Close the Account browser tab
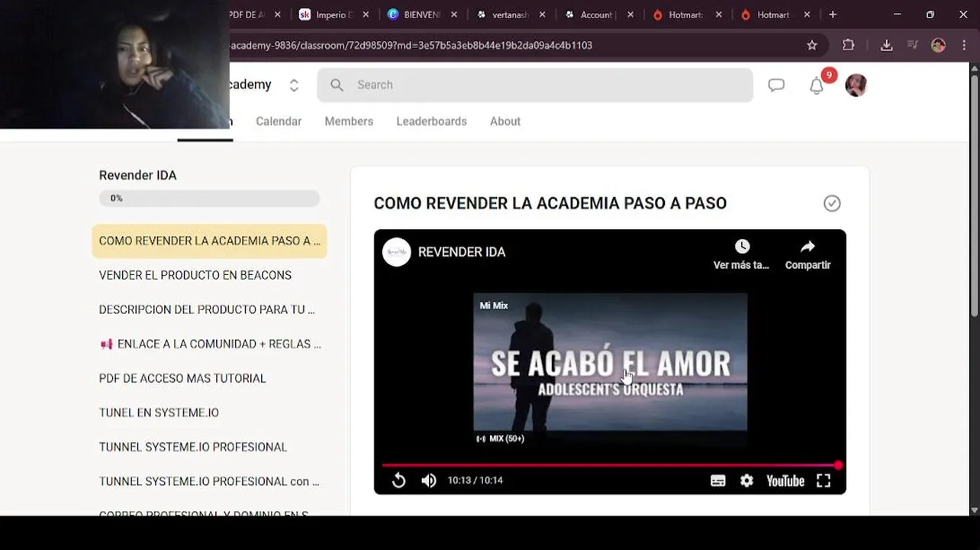The width and height of the screenshot is (980, 550). (630, 15)
